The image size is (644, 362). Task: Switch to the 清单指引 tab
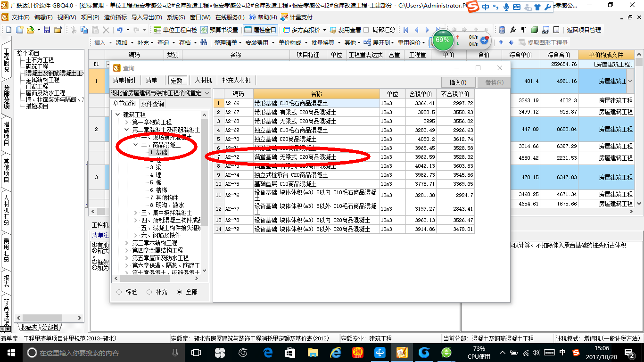click(x=124, y=80)
